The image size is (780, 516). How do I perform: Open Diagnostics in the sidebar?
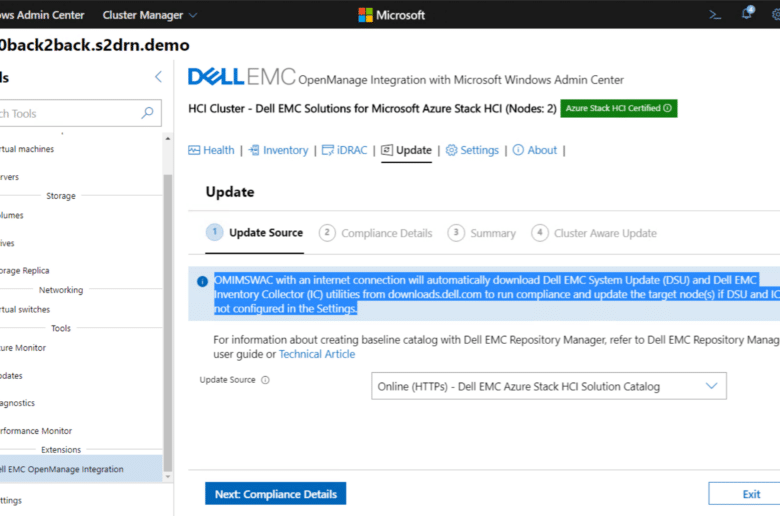pyautogui.click(x=17, y=403)
